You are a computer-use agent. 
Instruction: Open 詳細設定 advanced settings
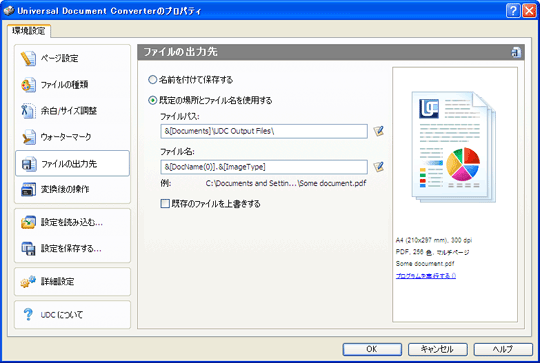click(x=72, y=282)
